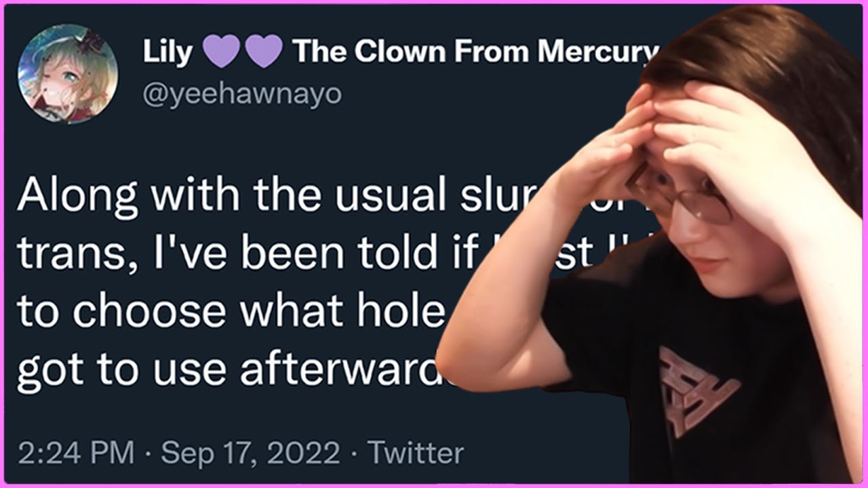The image size is (868, 488).
Task: Click the display name "Lily"
Action: 167,53
